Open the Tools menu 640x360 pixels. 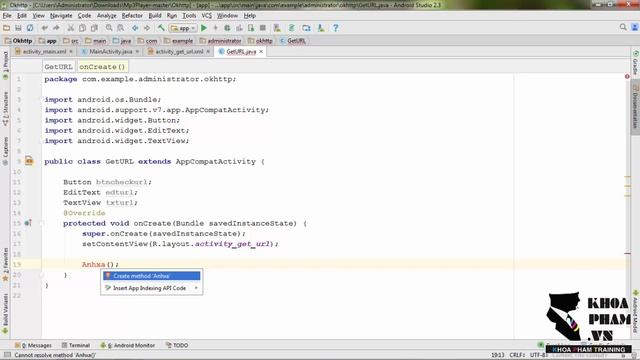click(x=189, y=16)
